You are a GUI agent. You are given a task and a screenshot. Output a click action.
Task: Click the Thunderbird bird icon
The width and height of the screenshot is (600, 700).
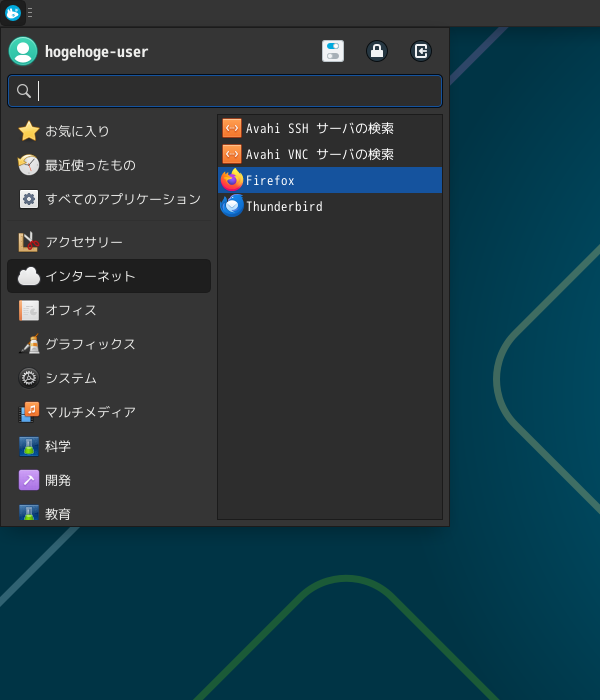coord(232,206)
